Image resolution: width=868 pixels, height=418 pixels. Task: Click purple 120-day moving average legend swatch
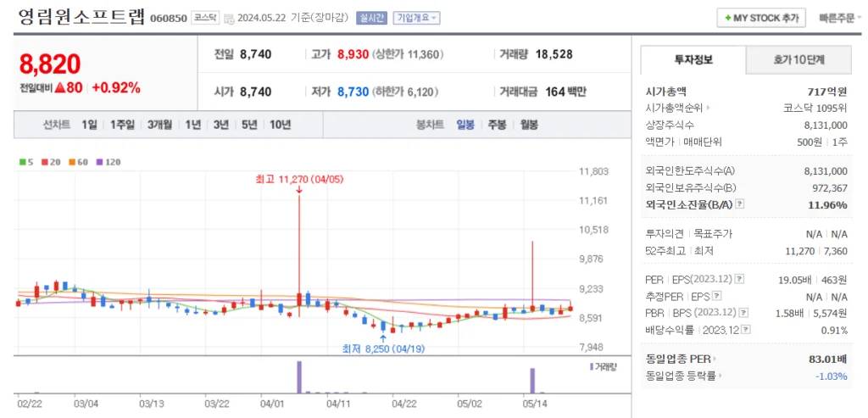coord(99,162)
